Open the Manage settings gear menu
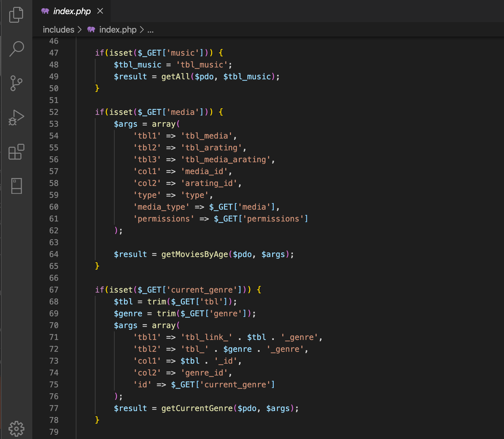Screen dimensions: 504x439 click(x=16, y=428)
